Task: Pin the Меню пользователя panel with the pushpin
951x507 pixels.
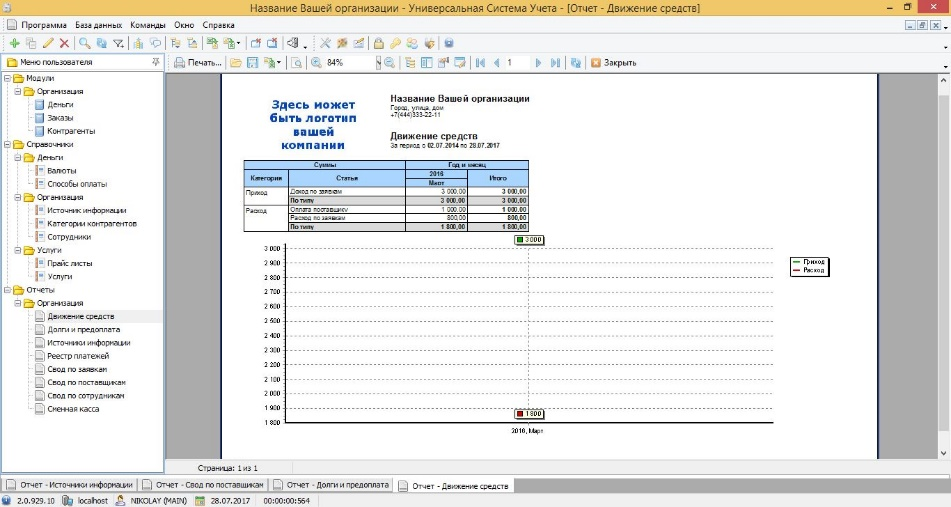Action: 156,62
